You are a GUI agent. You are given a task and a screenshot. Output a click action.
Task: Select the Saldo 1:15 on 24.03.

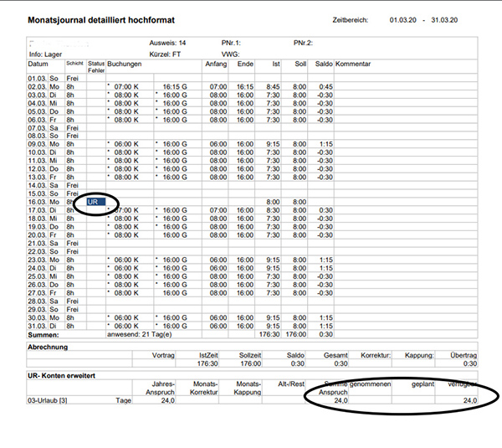[326, 268]
